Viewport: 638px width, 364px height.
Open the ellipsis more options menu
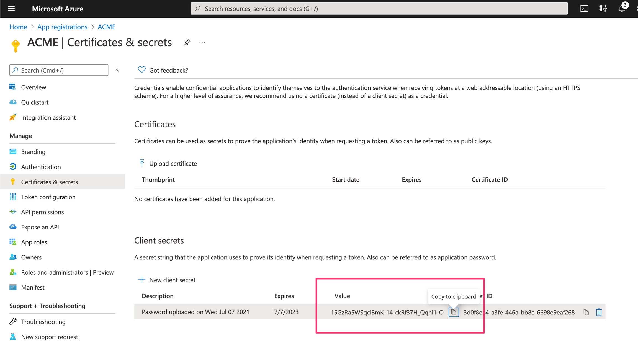click(x=202, y=42)
